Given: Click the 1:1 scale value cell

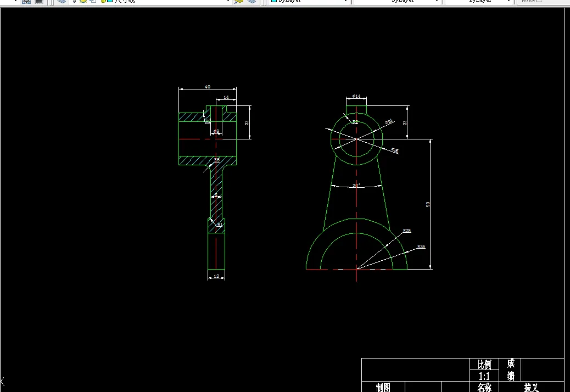Looking at the screenshot, I should [484, 376].
